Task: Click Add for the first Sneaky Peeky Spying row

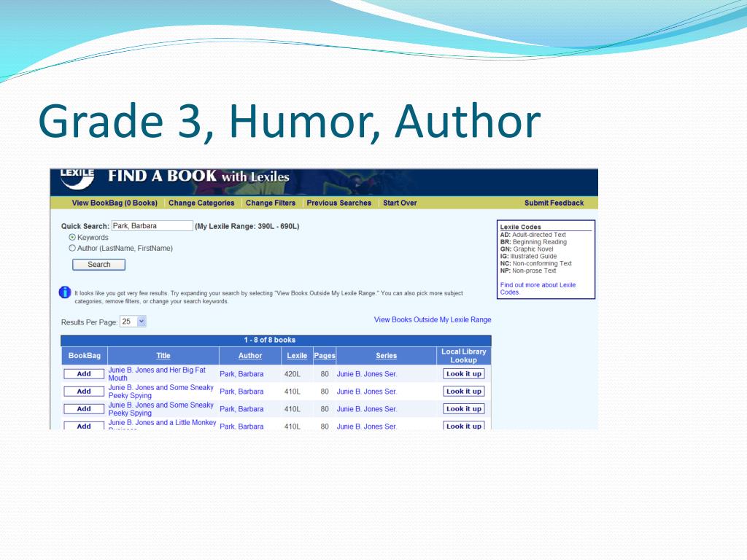Action: tap(84, 392)
